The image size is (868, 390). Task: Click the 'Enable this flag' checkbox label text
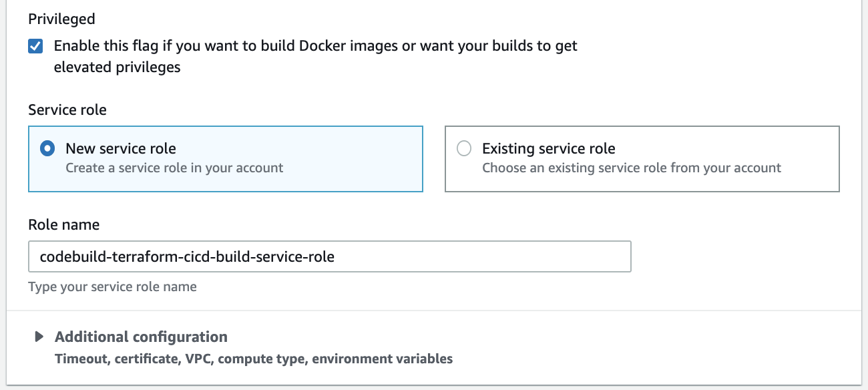[315, 46]
